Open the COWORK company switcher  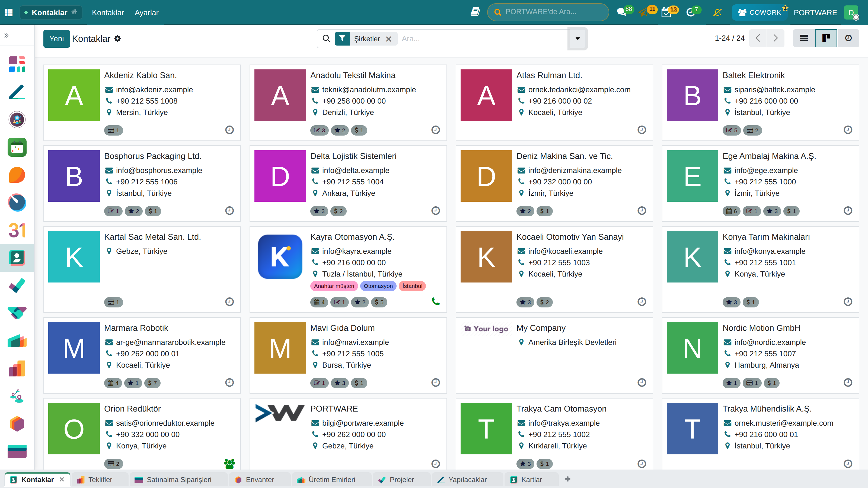tap(760, 12)
